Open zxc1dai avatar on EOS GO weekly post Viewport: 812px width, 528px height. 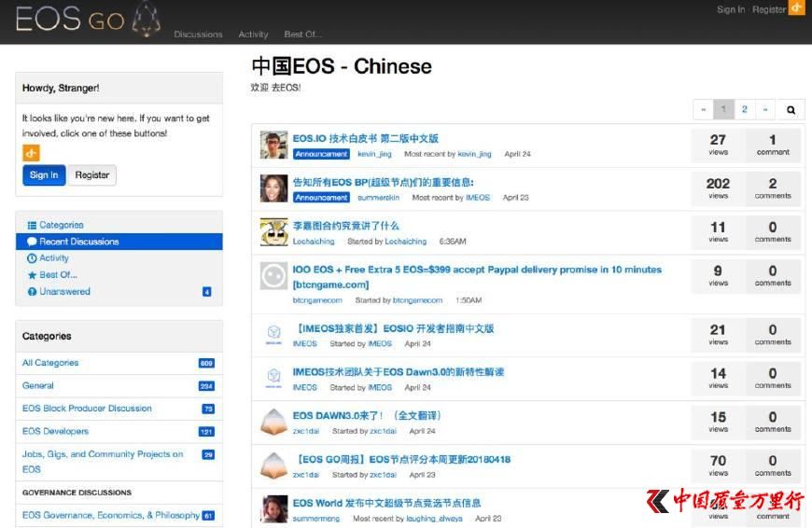point(274,465)
